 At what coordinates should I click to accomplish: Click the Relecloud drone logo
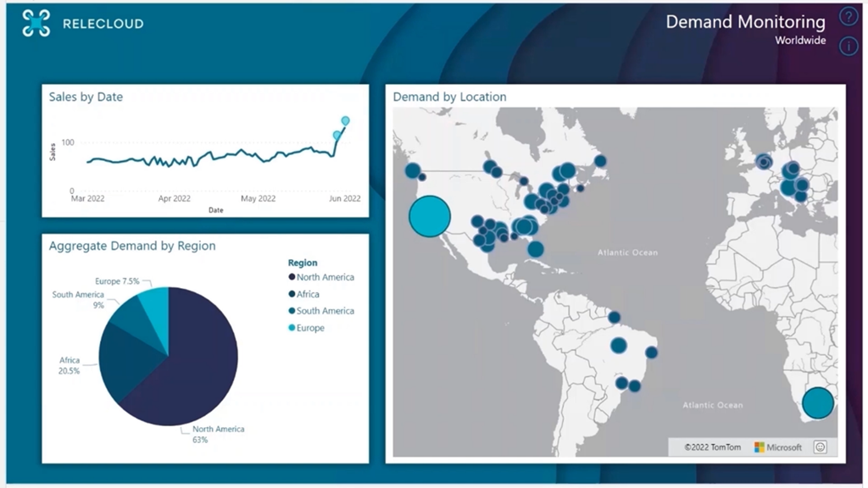click(36, 23)
